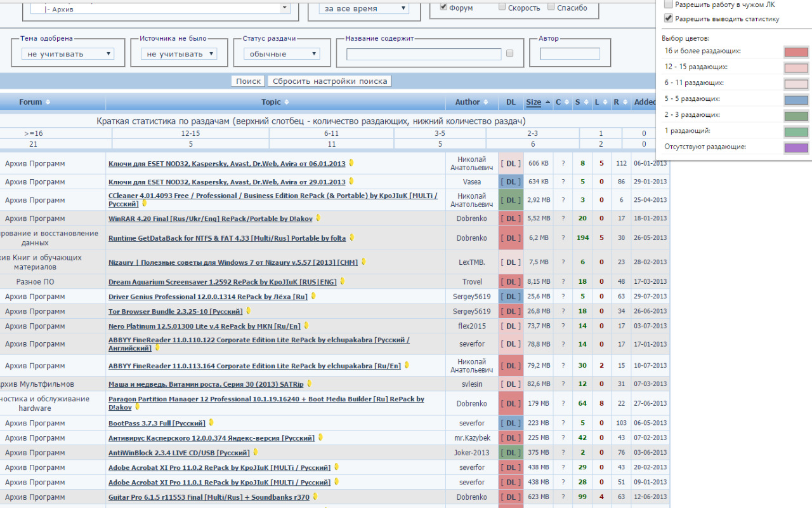The height and width of the screenshot is (508, 812).
Task: Click DL button for Driver Genius Professional
Action: (511, 297)
